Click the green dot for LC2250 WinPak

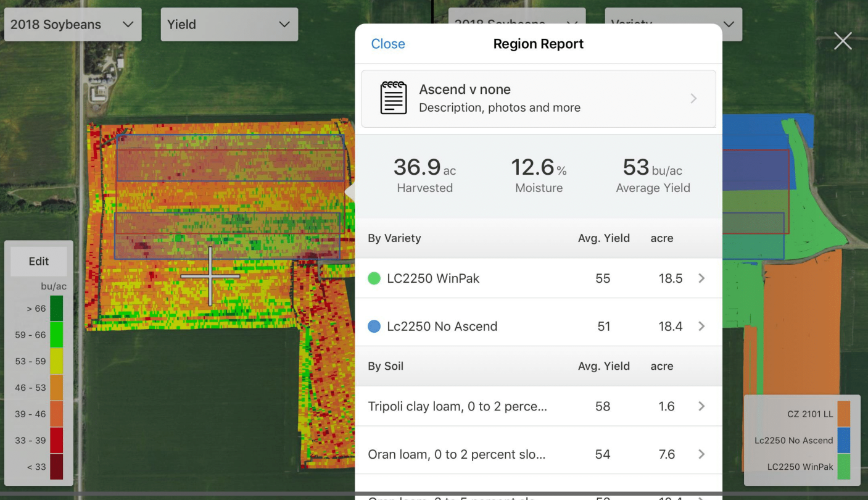coord(374,278)
